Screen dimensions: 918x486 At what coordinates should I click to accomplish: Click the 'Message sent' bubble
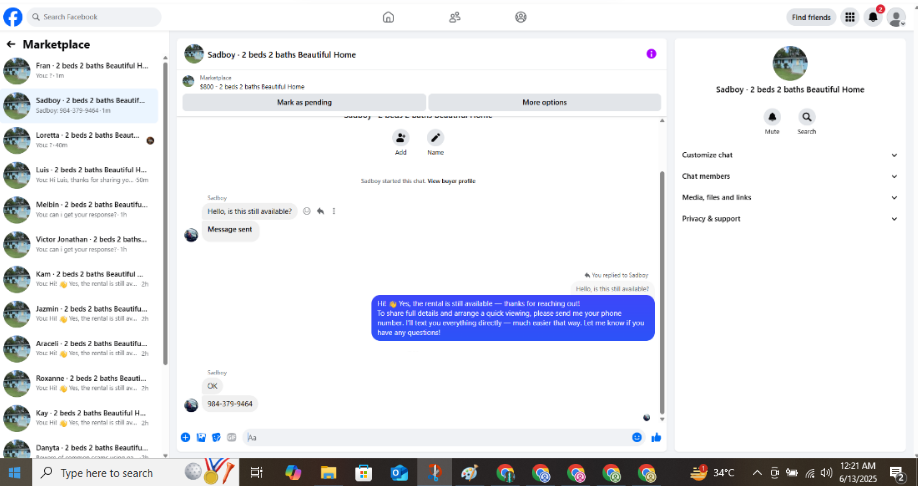coord(230,230)
